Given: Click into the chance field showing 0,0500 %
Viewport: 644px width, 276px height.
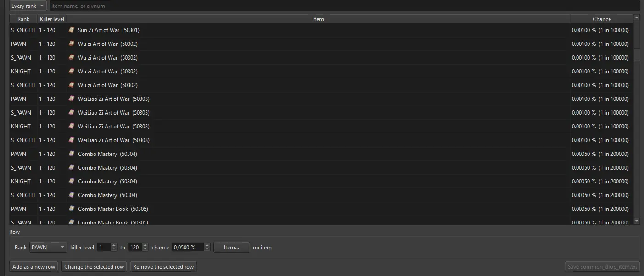Looking at the screenshot, I should tap(188, 247).
